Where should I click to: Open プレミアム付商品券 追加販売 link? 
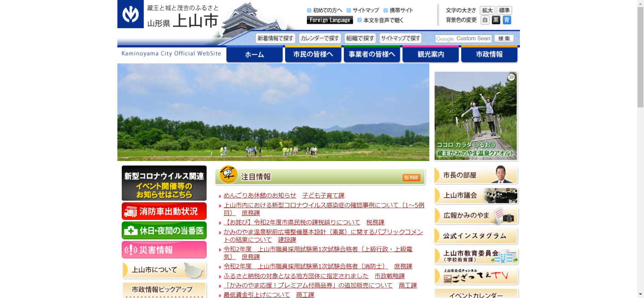point(308,285)
